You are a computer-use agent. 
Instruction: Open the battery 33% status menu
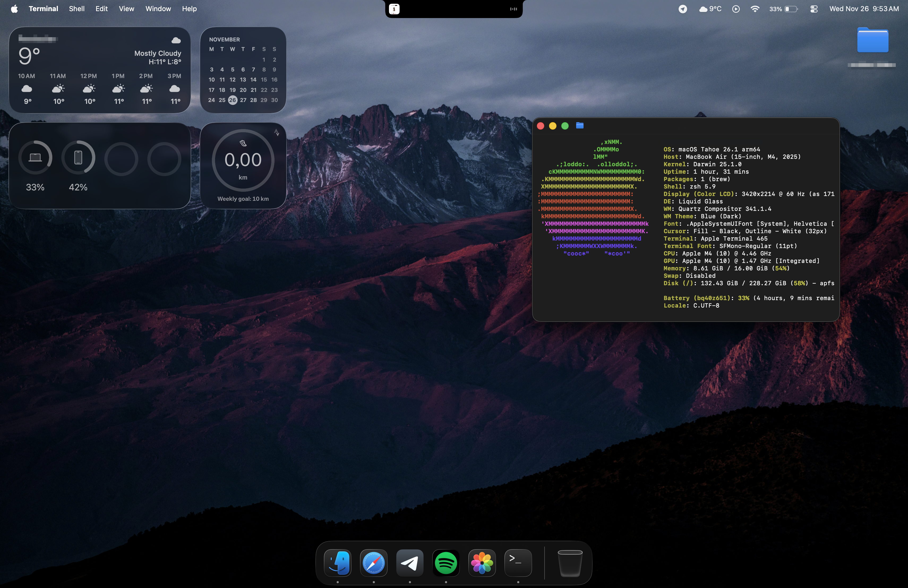(x=784, y=9)
